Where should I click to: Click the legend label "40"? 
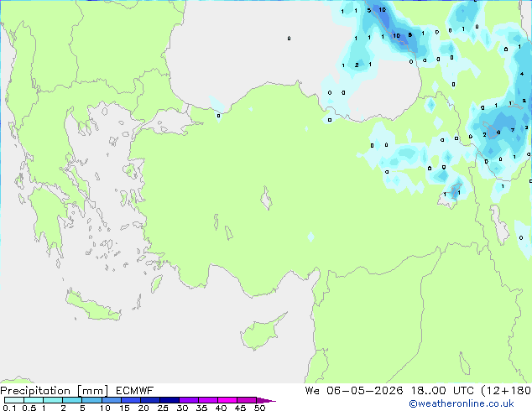221,408
